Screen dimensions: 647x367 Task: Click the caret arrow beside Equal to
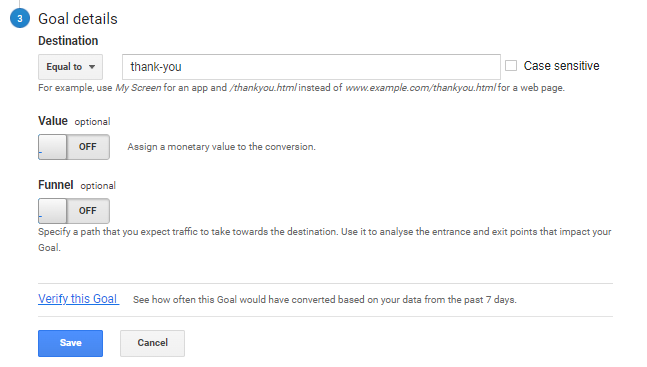tap(92, 67)
